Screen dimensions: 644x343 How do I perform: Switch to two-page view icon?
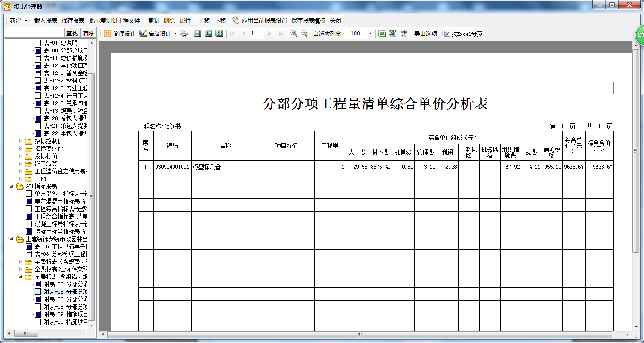coord(208,34)
